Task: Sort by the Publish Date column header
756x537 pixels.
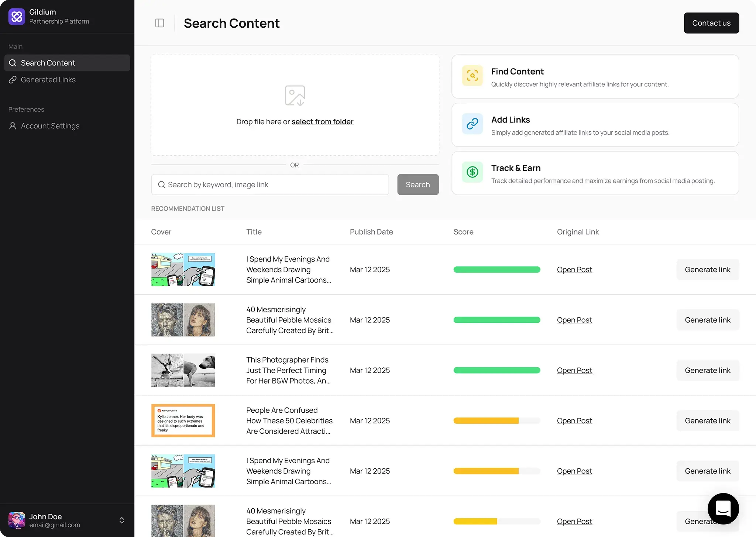Action: tap(371, 232)
